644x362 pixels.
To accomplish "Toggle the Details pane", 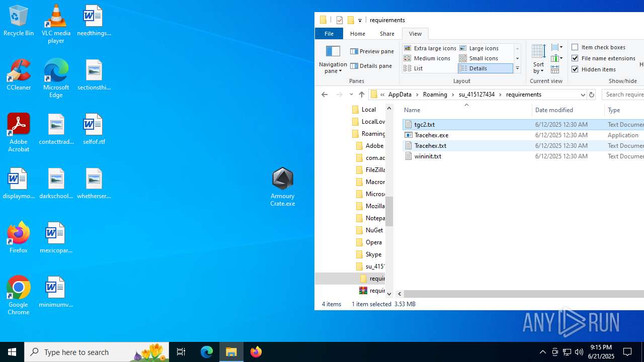I will (x=371, y=66).
